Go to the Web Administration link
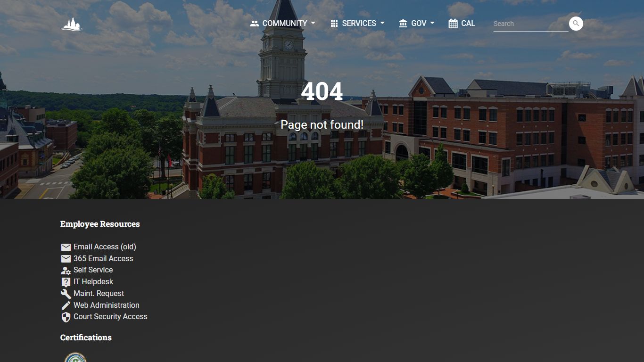The image size is (644, 362). tap(107, 305)
